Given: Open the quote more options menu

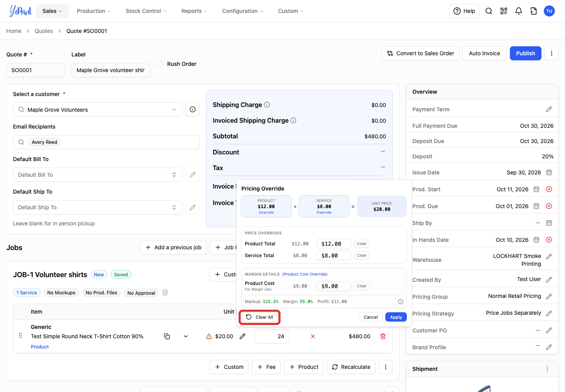Looking at the screenshot, I should (552, 53).
